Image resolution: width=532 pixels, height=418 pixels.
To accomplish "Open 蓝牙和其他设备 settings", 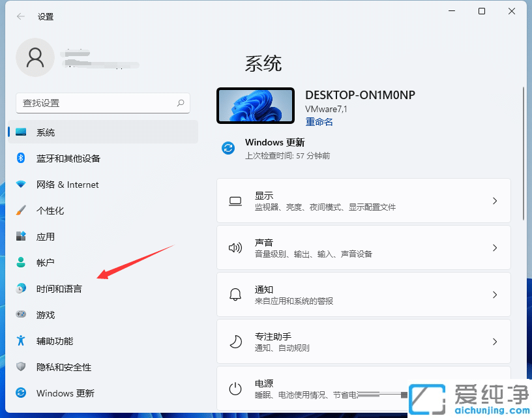I will pyautogui.click(x=103, y=158).
